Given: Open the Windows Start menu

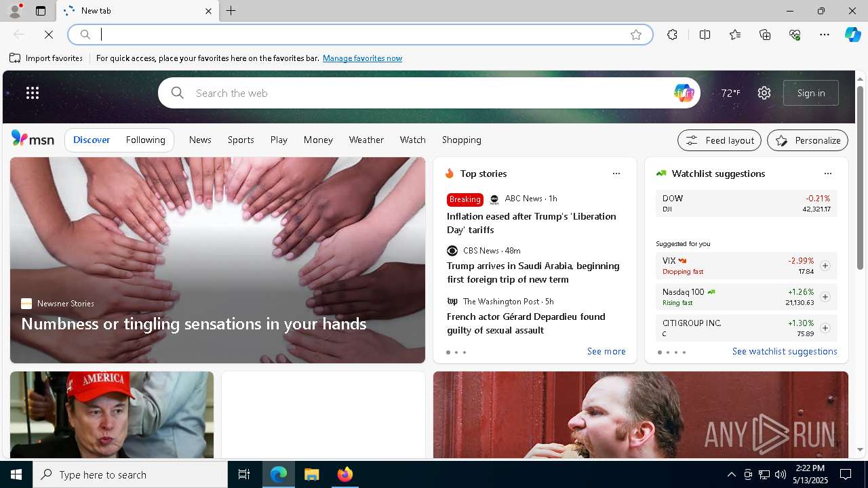Looking at the screenshot, I should pyautogui.click(x=16, y=474).
